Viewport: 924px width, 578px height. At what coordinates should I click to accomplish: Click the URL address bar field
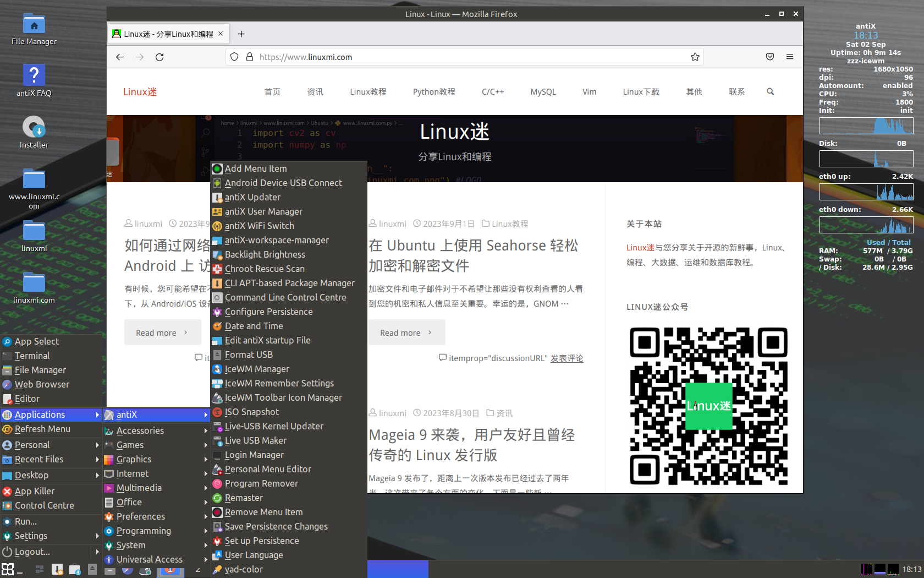(465, 57)
